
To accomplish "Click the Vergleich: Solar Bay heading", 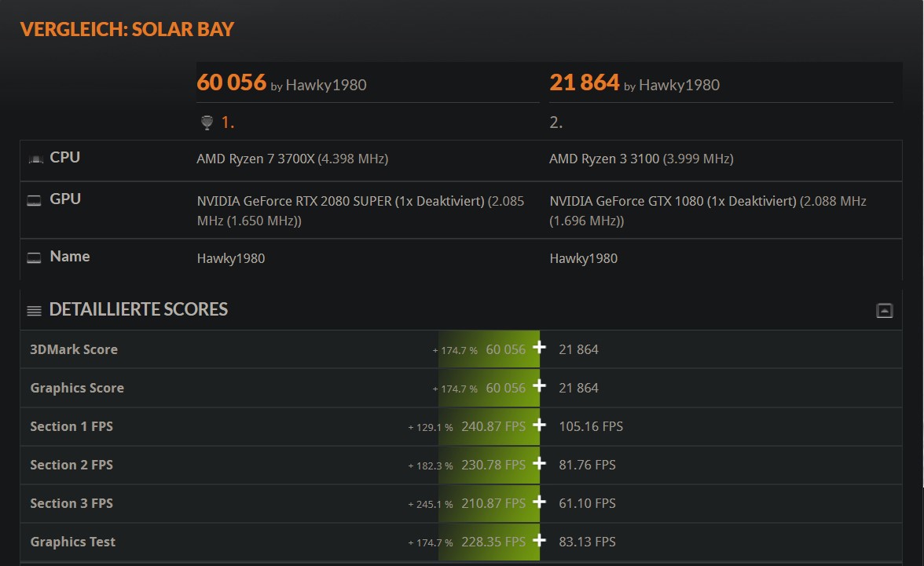I will (127, 29).
